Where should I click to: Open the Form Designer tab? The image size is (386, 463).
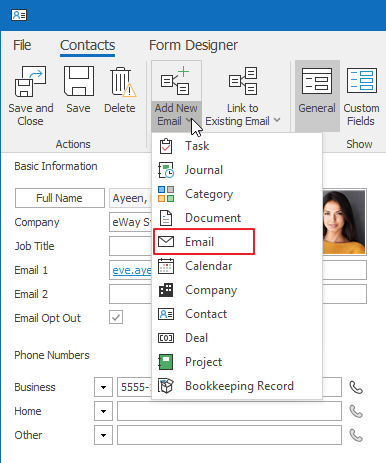[x=193, y=45]
